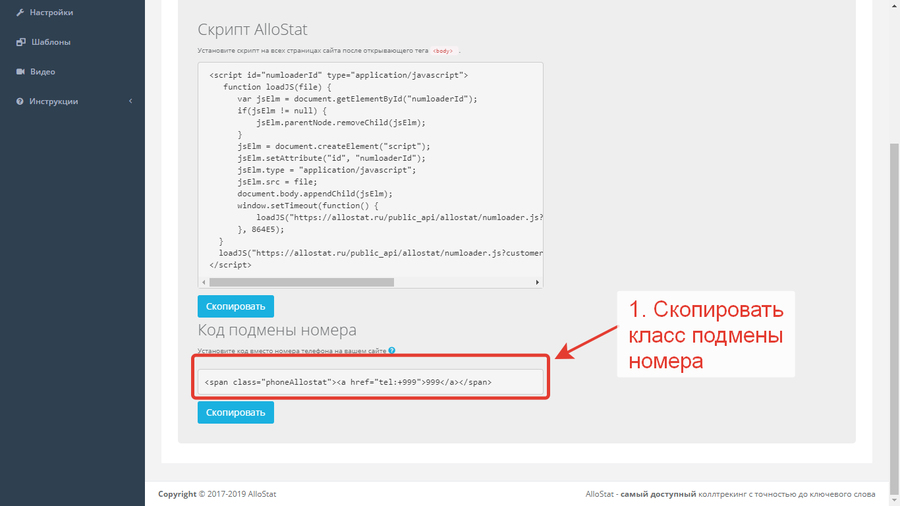Click the left arrow of code scrollbar
The width and height of the screenshot is (900, 506).
[x=204, y=282]
